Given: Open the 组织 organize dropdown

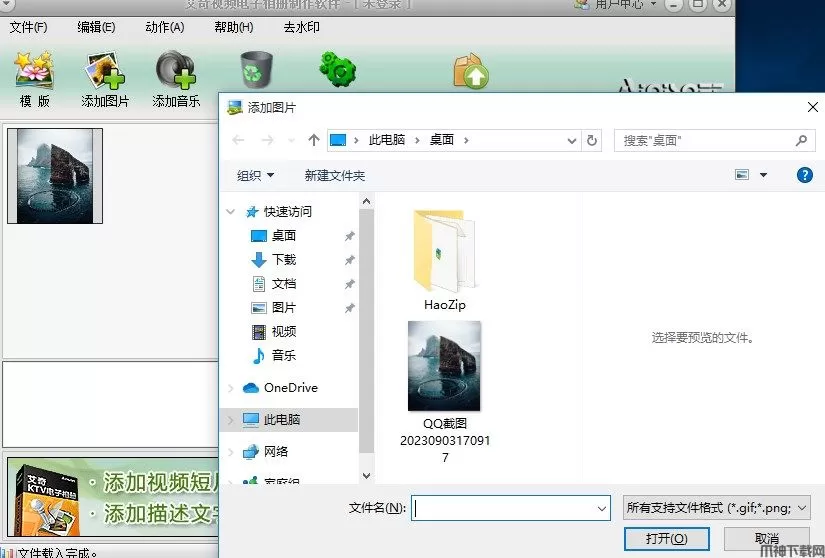Looking at the screenshot, I should pos(255,176).
